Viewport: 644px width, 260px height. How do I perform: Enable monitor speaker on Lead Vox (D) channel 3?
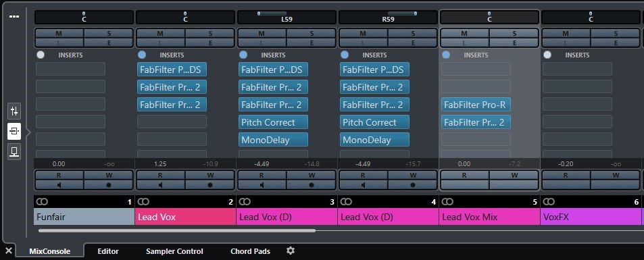[262, 185]
